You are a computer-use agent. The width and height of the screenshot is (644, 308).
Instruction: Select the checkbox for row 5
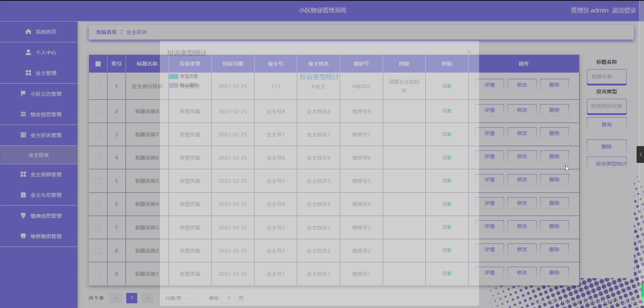coord(98,181)
